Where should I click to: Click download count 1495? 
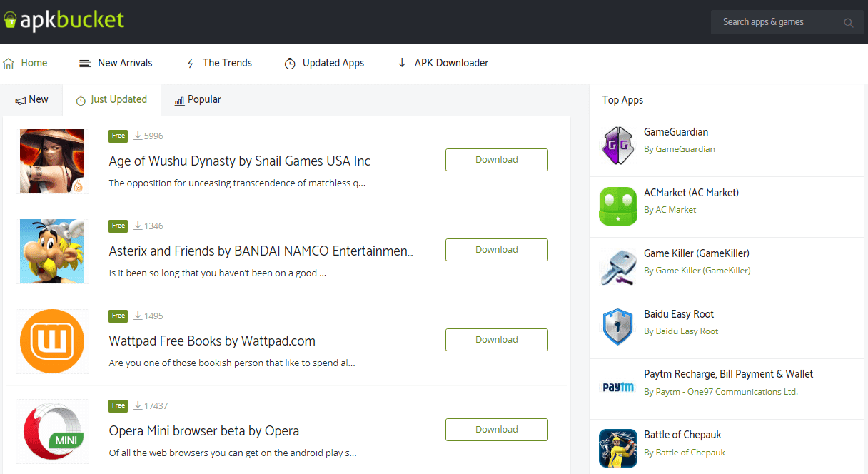[148, 316]
